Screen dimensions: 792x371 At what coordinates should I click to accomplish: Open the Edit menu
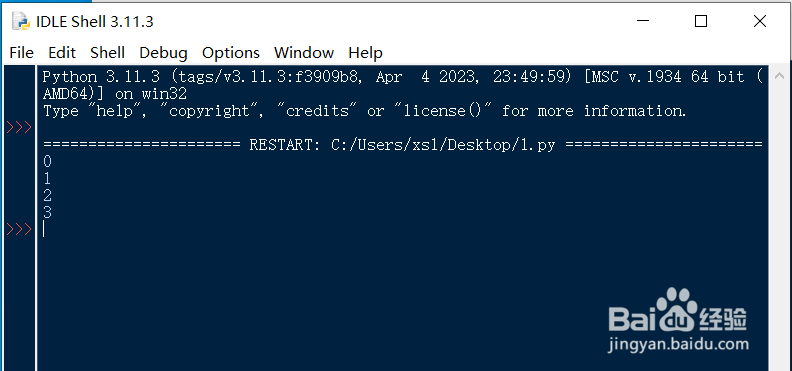coord(62,52)
